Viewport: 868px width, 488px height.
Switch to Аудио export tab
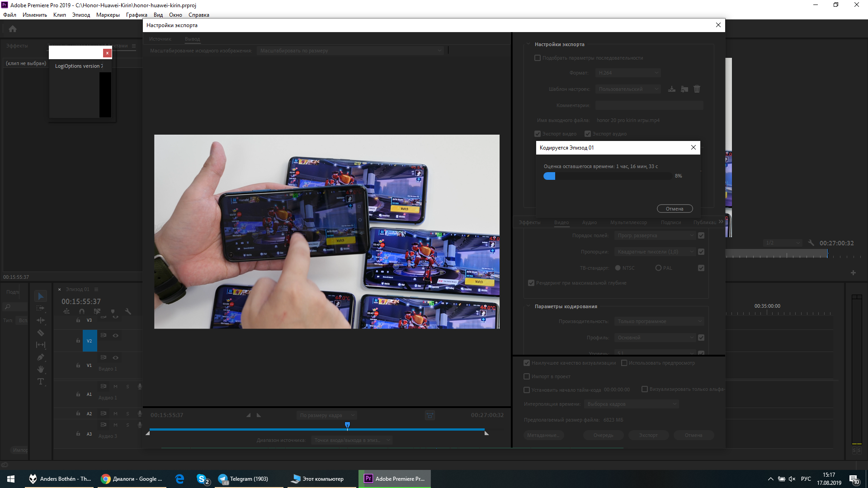click(x=589, y=222)
